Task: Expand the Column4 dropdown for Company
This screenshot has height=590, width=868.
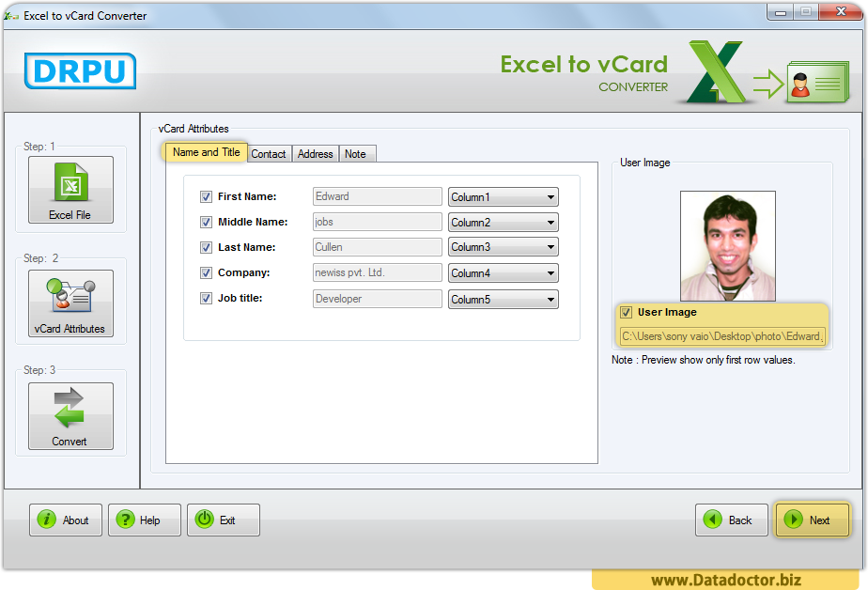Action: [x=504, y=272]
